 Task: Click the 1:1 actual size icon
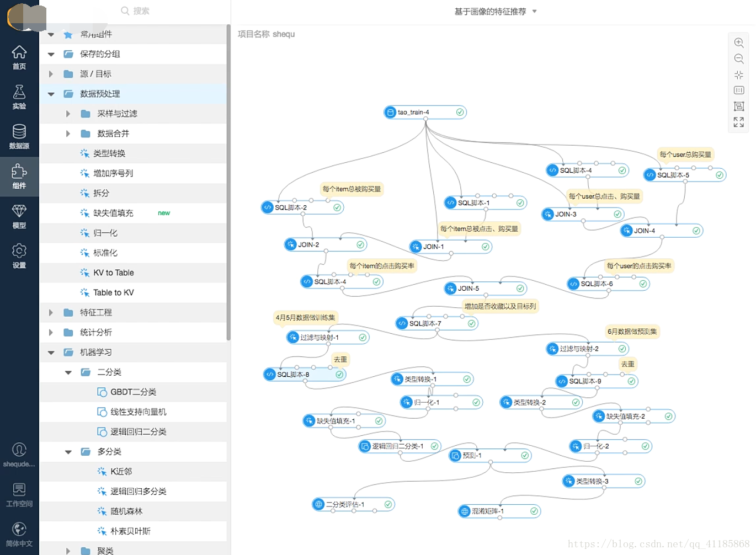pos(739,90)
